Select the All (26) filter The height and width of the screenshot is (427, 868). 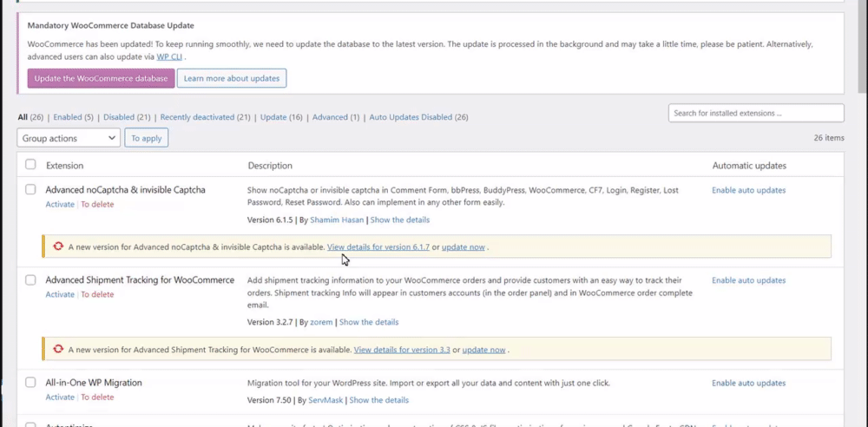coord(30,117)
